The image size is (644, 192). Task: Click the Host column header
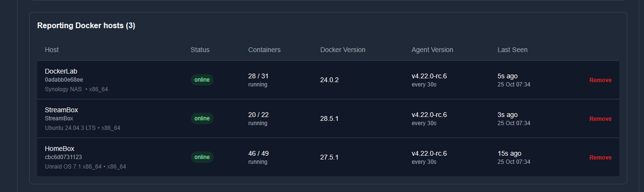click(x=52, y=50)
